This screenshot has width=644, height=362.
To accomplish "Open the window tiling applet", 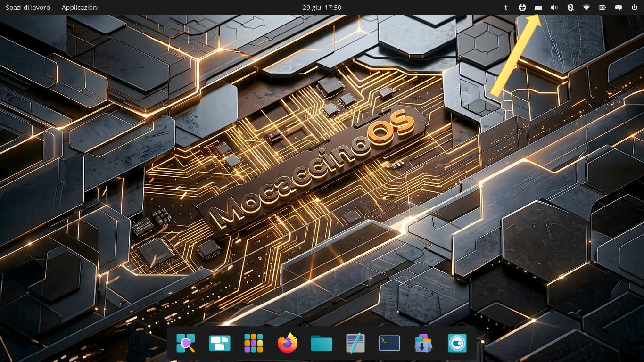I will pyautogui.click(x=538, y=8).
